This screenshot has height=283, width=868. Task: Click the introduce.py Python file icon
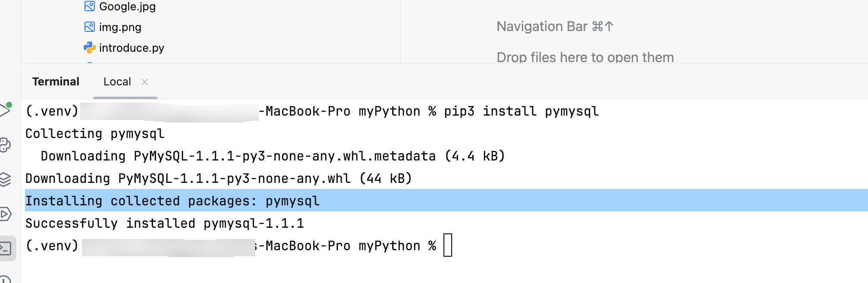pos(89,47)
